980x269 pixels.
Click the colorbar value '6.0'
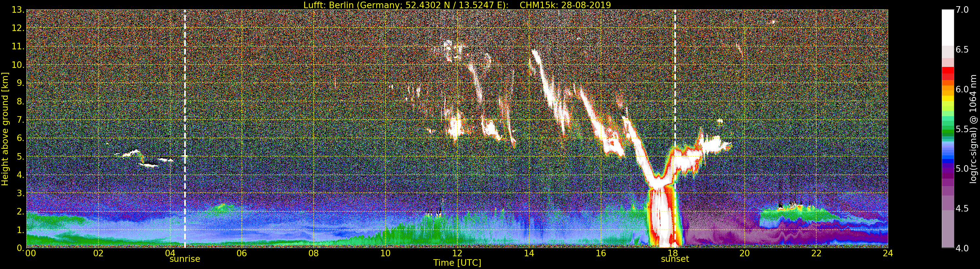coord(962,89)
